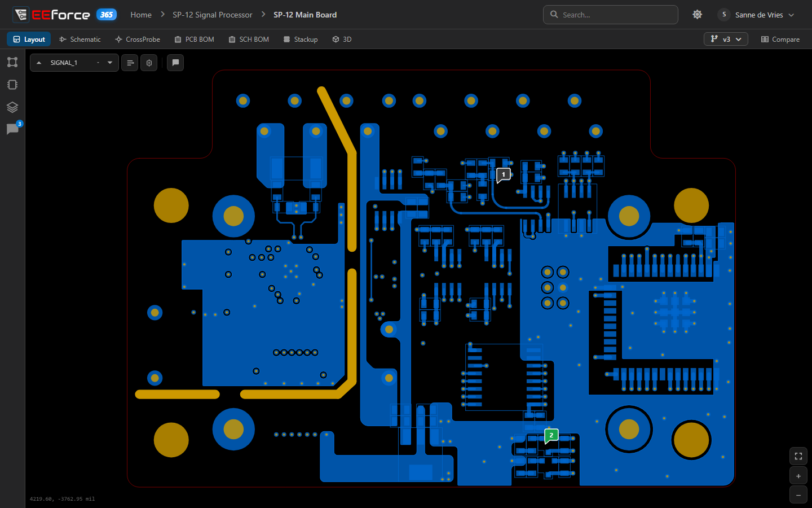Step to the previous layer with up arrow
The width and height of the screenshot is (812, 508).
pos(39,63)
